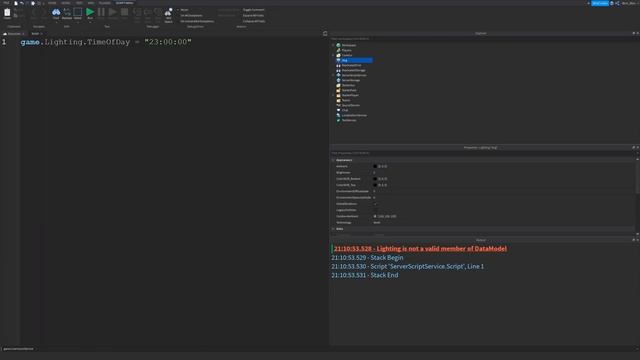The image size is (640, 360).
Task: Switch to the HOME ribbon tab
Action: click(52, 3)
